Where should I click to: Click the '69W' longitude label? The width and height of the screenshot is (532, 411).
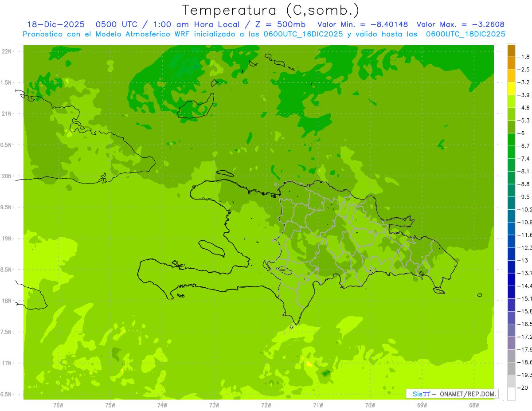click(422, 405)
